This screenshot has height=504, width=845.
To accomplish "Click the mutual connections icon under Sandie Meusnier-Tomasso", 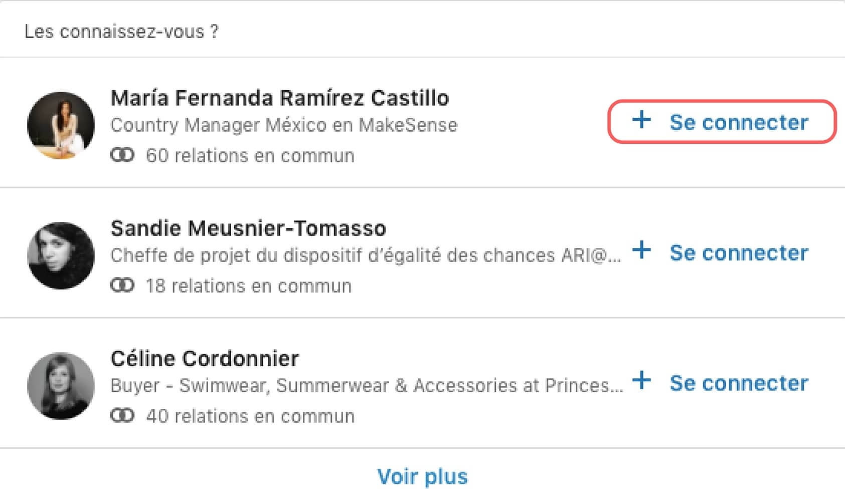I will coord(122,286).
